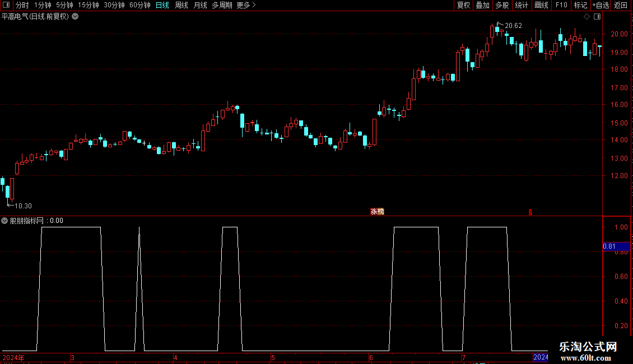Click the 统计 statistics button

pyautogui.click(x=521, y=5)
